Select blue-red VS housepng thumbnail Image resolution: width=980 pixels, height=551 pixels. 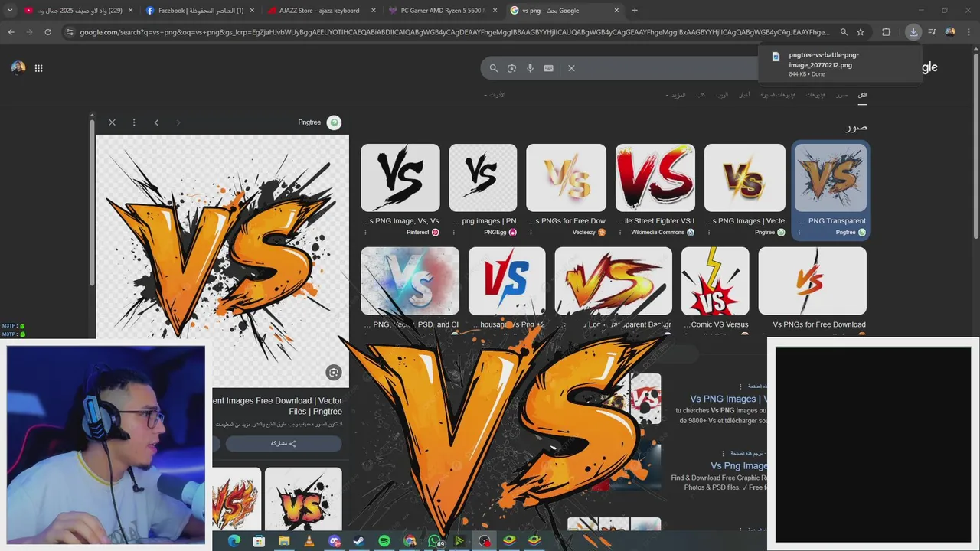coord(507,281)
